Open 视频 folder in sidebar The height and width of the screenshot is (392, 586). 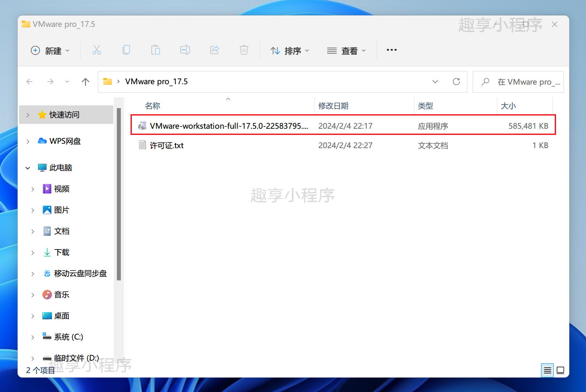62,189
